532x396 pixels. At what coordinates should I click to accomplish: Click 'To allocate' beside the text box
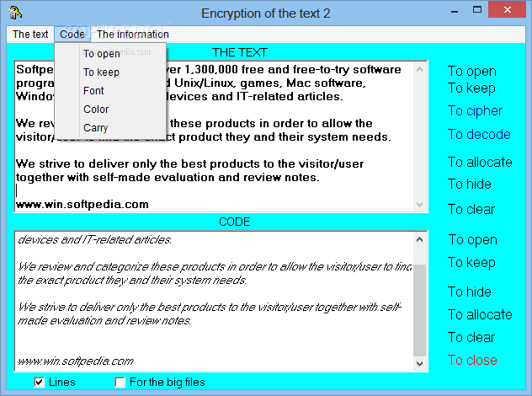(x=480, y=162)
